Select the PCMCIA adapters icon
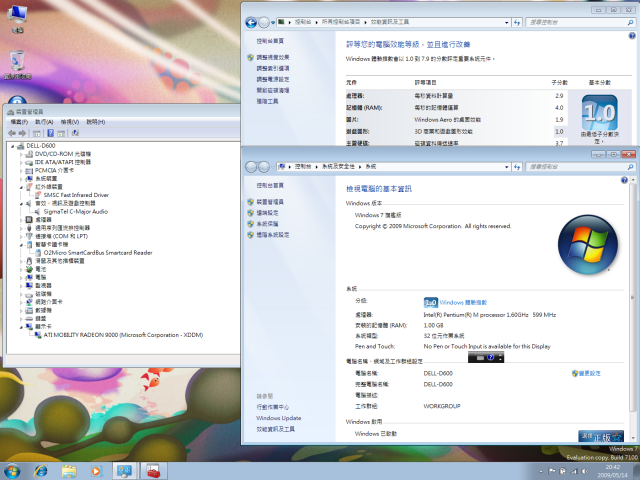Viewport: 640px width, 480px height. point(29,171)
